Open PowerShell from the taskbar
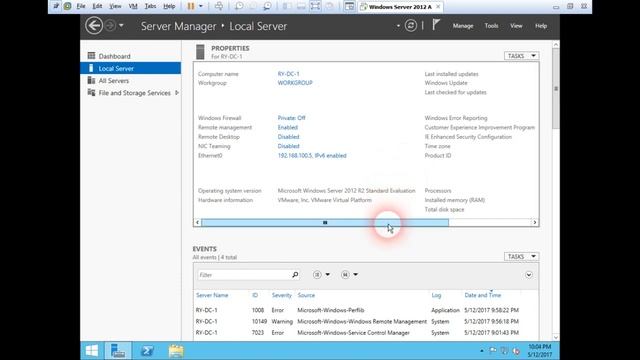Screen dimensions: 640x360 click(147, 351)
